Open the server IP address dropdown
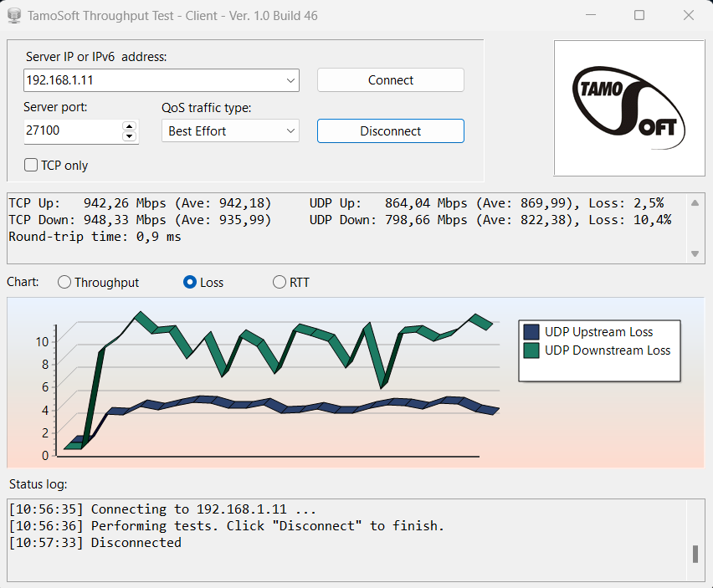 pos(290,80)
